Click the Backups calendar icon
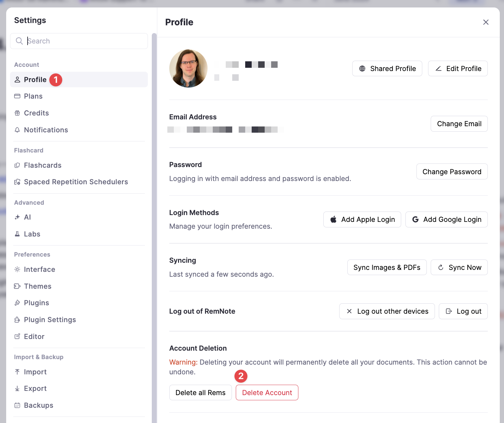This screenshot has height=423, width=504. click(x=17, y=405)
